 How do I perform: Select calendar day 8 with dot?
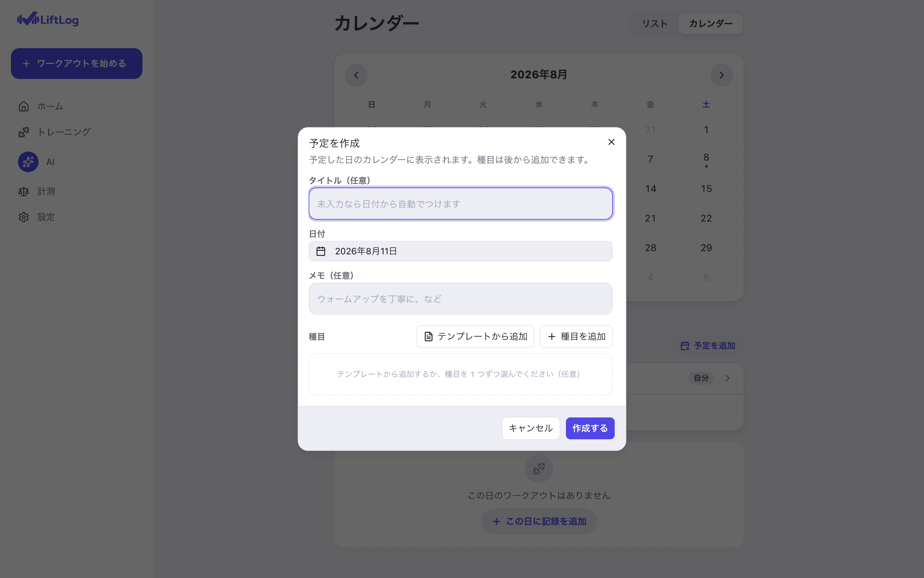(706, 159)
